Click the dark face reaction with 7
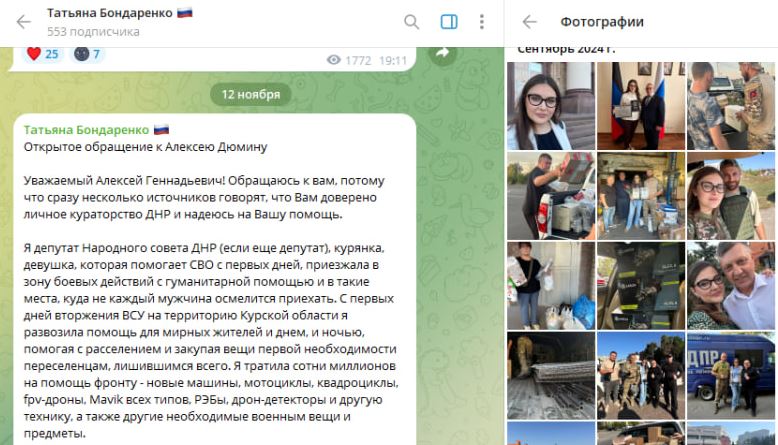The height and width of the screenshot is (445, 778). tap(87, 54)
